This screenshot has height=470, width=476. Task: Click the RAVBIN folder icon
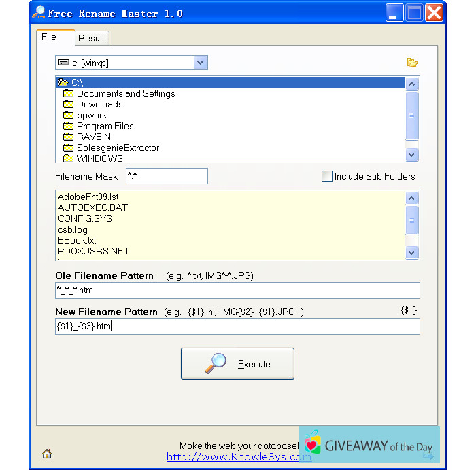tap(68, 137)
